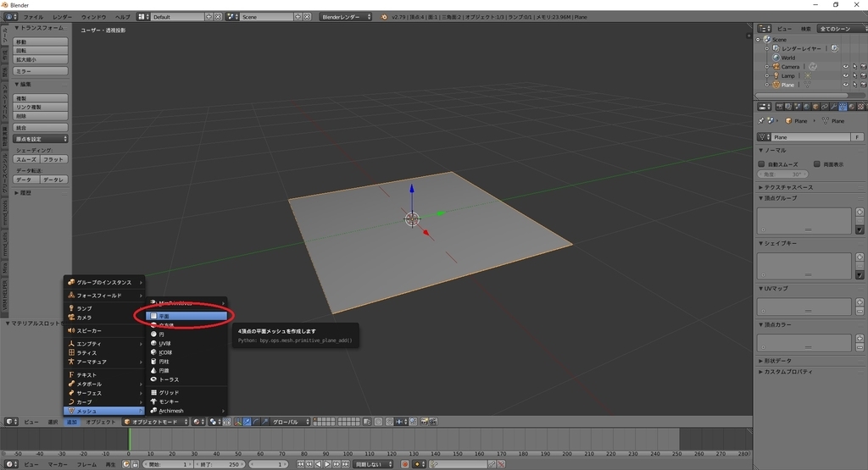Hide Camera using its eye icon

[x=845, y=66]
